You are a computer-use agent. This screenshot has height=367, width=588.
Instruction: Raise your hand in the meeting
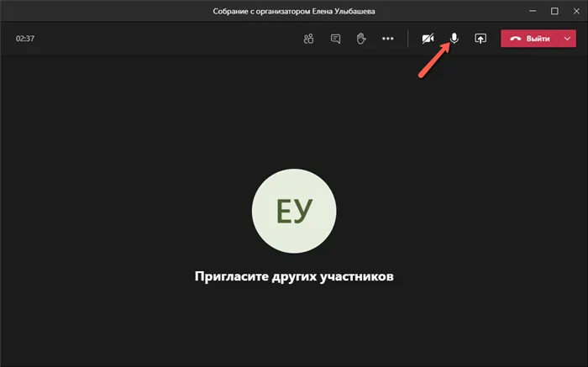tap(361, 39)
